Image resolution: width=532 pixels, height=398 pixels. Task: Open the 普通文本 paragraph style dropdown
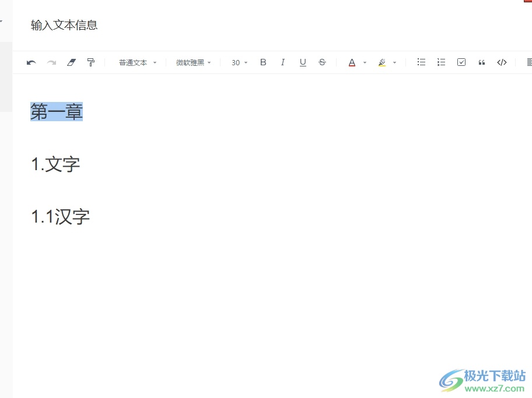tap(138, 63)
